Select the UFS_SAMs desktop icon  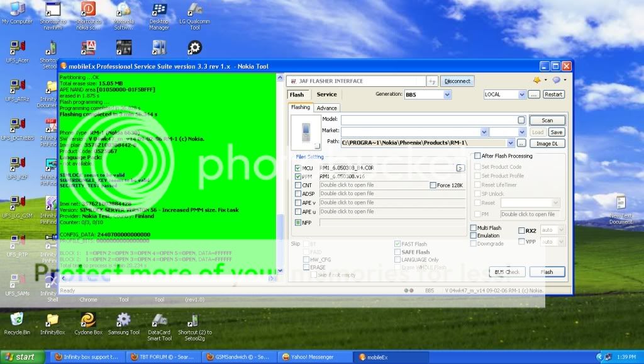tap(17, 285)
